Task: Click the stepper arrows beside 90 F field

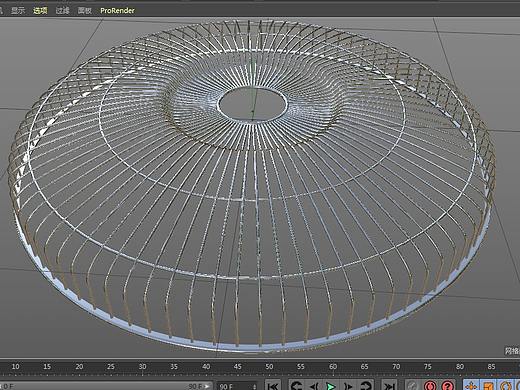Action: coord(255,386)
